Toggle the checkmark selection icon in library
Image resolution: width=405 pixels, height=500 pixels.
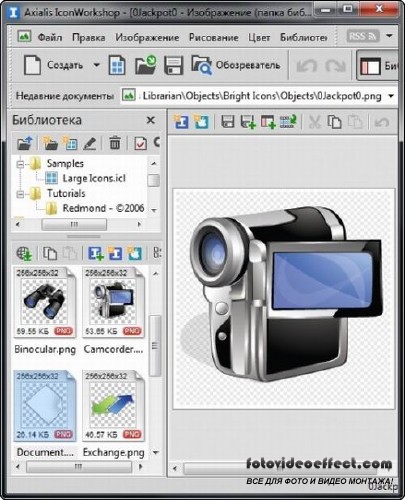tap(140, 143)
